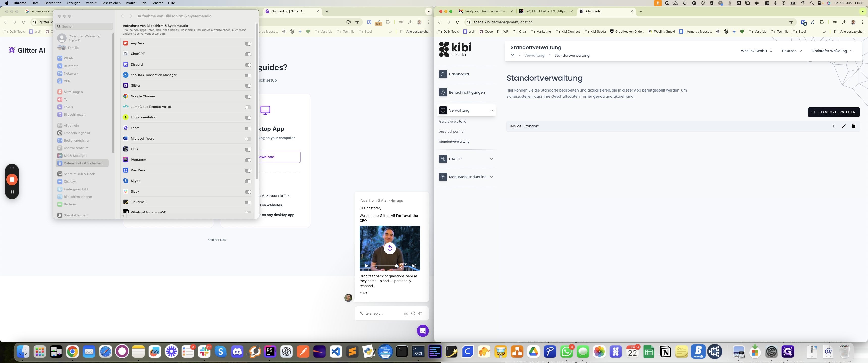
Task: Click the trash icon for Service-Standort
Action: point(853,126)
